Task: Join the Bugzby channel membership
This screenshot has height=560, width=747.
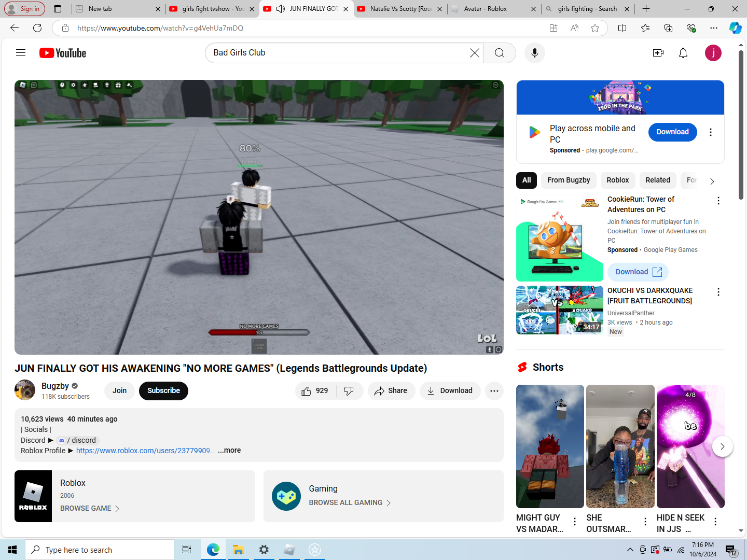Action: (x=120, y=391)
